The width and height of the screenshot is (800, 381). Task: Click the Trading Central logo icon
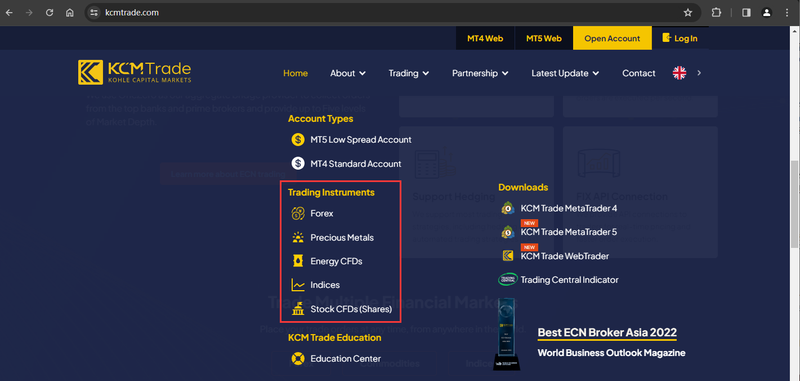point(508,280)
